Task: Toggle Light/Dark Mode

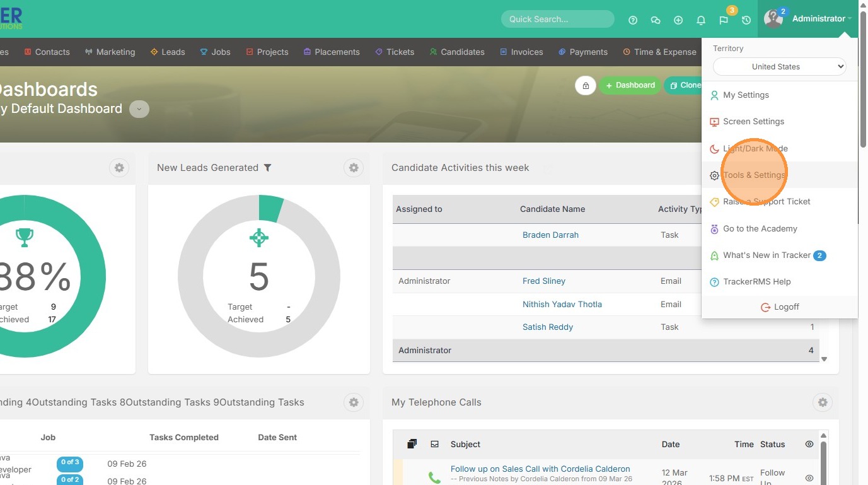Action: pyautogui.click(x=755, y=149)
